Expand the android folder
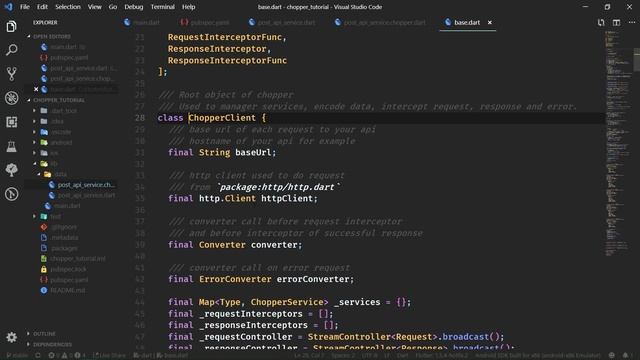640x360 pixels. [x=61, y=142]
